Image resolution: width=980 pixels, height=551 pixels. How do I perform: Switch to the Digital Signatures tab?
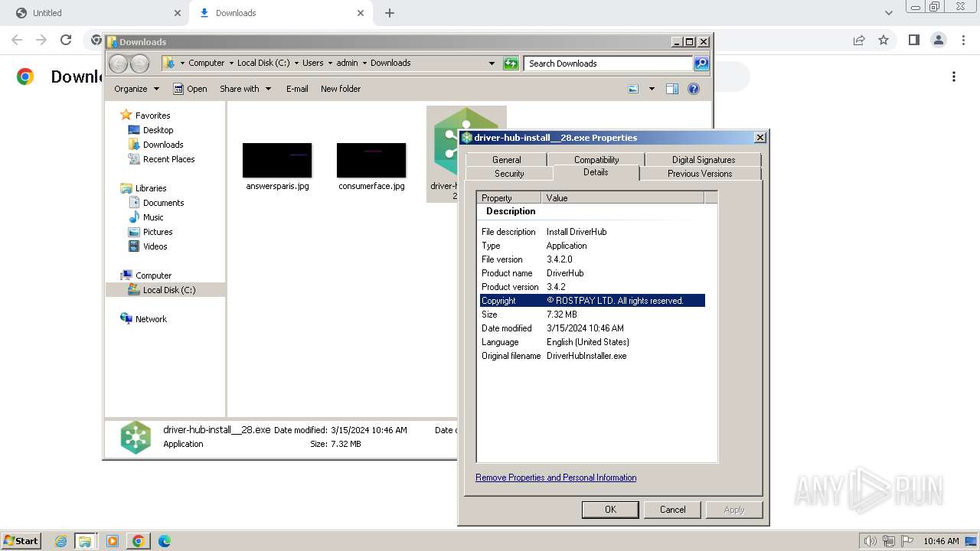[x=704, y=160]
